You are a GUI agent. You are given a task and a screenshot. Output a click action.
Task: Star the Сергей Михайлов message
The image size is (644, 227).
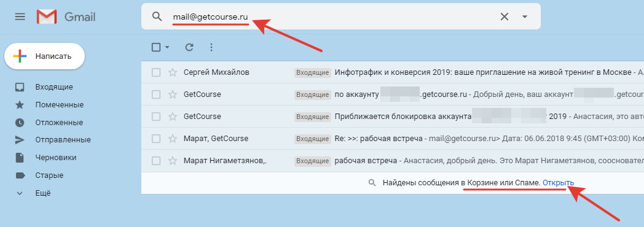[173, 72]
